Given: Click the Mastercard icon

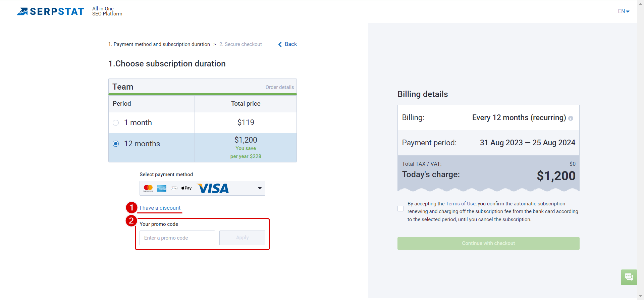Looking at the screenshot, I should pyautogui.click(x=148, y=188).
